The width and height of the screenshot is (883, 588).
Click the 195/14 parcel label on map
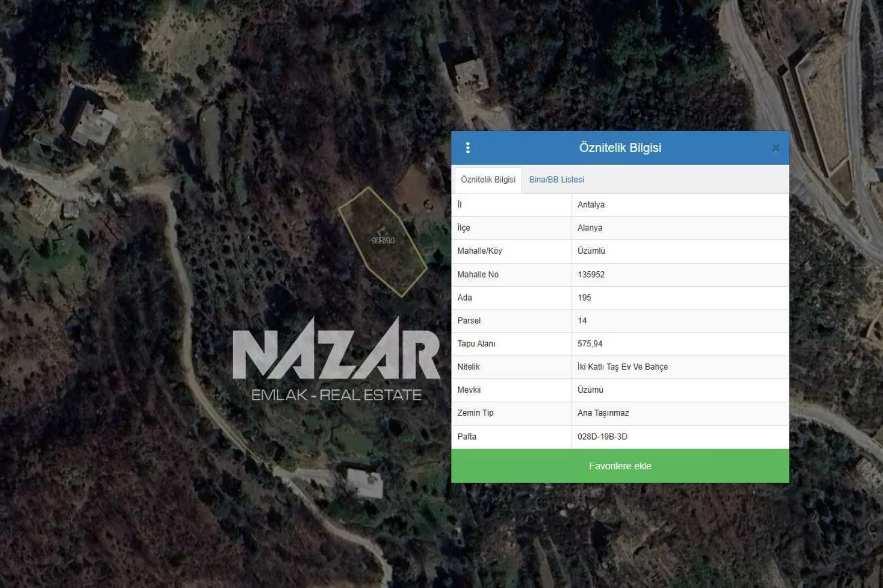tap(383, 240)
